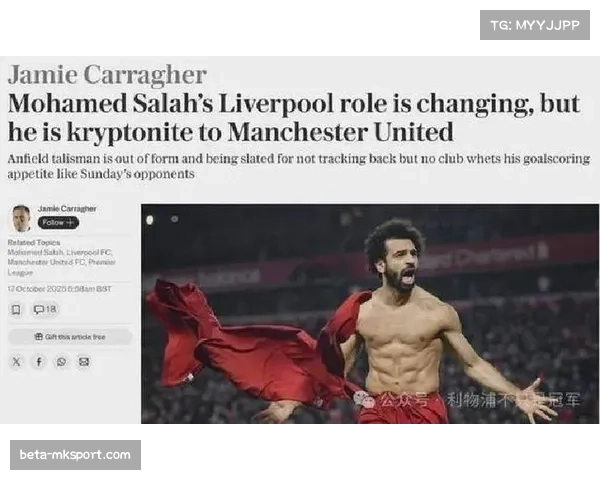Click gift icon in Gift this article

click(x=39, y=337)
